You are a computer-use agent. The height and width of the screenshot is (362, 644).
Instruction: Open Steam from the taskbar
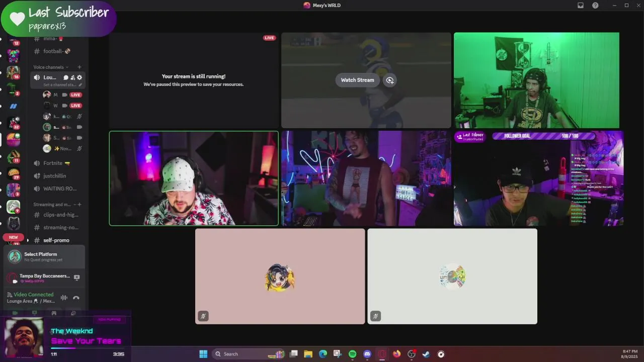coord(426,354)
